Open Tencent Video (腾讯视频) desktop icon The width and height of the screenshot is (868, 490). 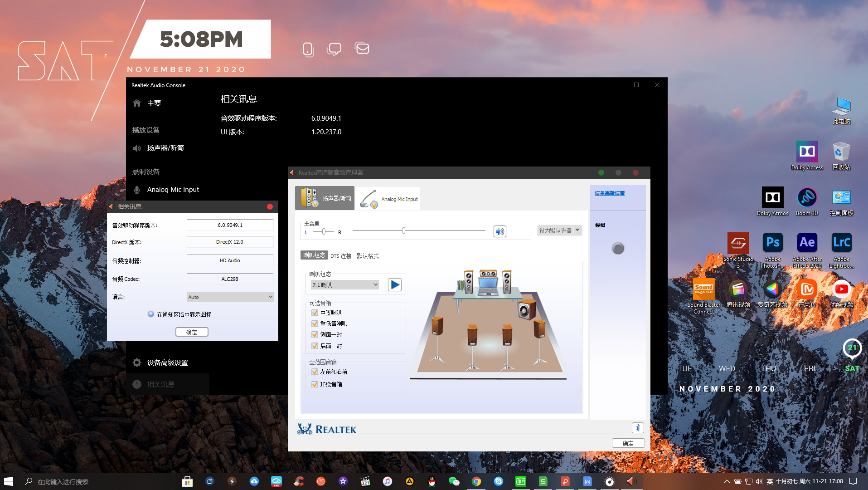(x=738, y=293)
